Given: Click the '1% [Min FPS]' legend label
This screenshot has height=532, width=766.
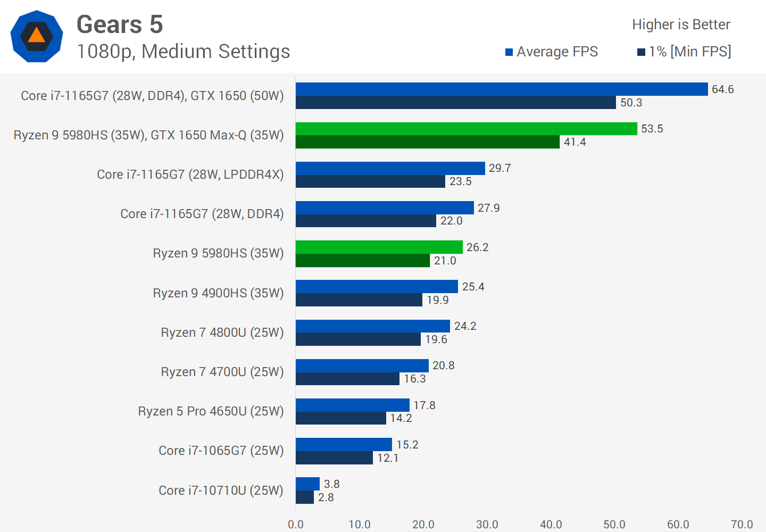Looking at the screenshot, I should point(690,52).
